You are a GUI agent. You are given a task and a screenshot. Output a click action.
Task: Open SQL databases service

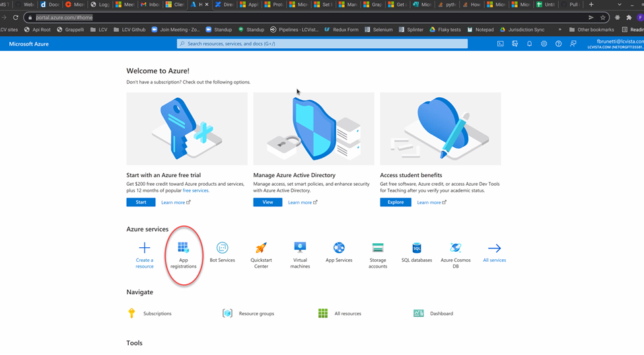coord(416,248)
